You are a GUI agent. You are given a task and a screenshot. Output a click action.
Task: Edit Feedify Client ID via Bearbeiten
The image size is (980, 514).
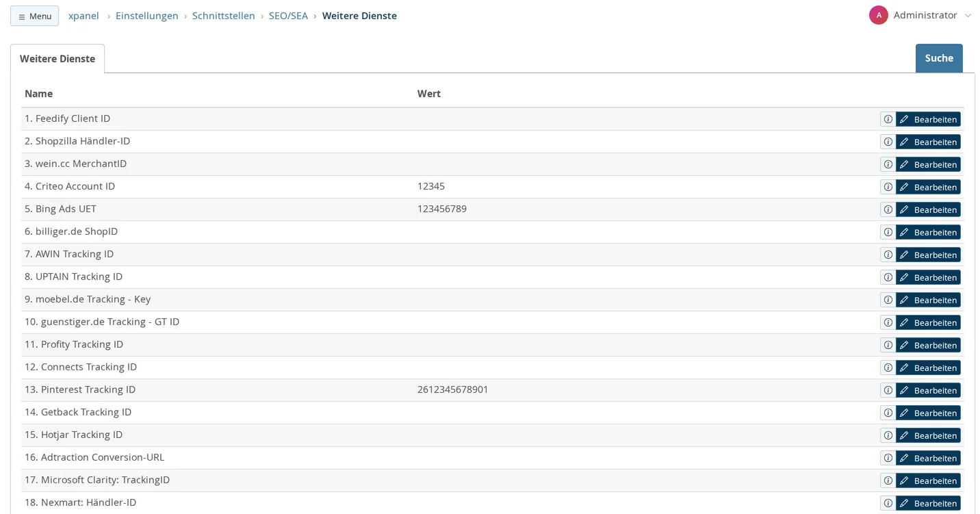pos(928,119)
